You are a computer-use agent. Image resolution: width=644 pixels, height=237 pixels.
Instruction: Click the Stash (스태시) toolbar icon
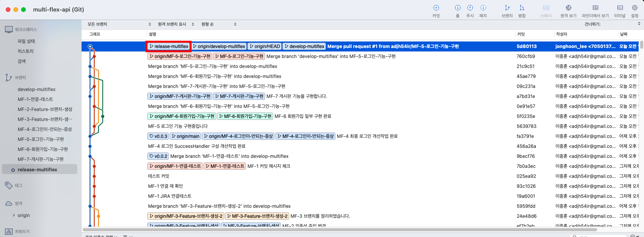pos(546,8)
